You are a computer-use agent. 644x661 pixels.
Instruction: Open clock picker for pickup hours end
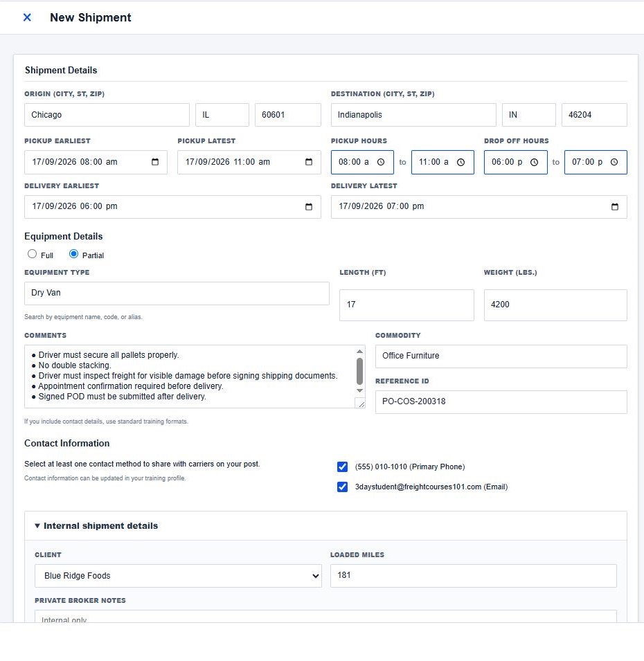tap(461, 162)
